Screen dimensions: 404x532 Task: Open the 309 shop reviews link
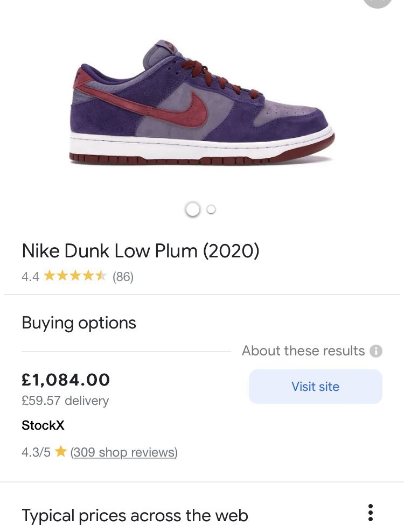(x=124, y=452)
